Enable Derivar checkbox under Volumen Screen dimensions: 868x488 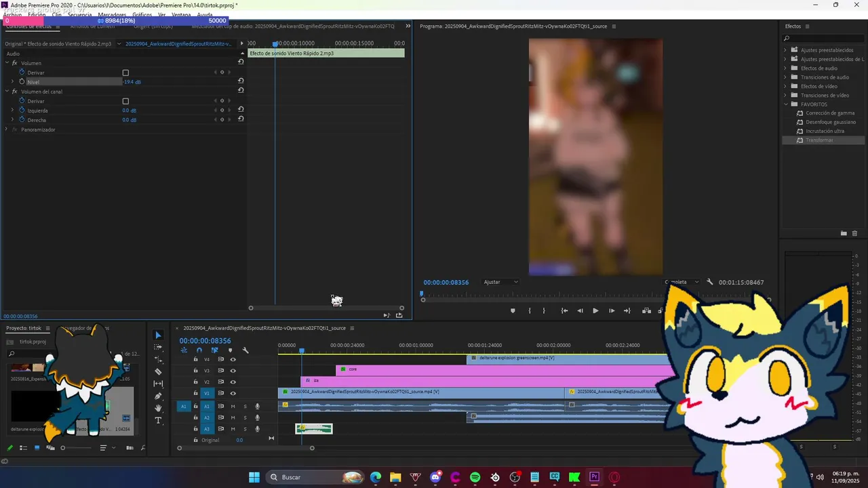[125, 73]
